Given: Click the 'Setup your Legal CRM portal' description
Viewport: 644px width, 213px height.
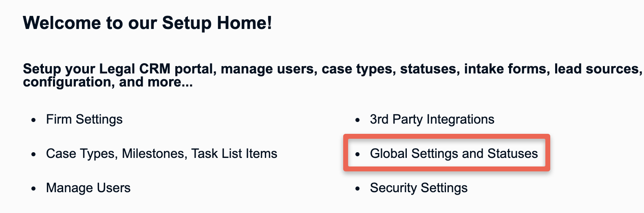Looking at the screenshot, I should click(333, 75).
